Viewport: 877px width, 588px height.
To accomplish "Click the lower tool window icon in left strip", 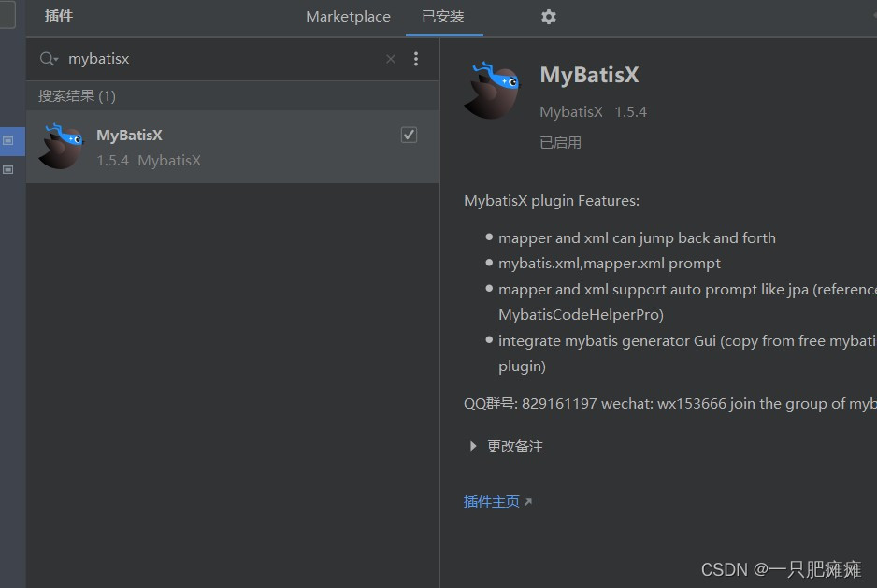I will click(x=8, y=169).
